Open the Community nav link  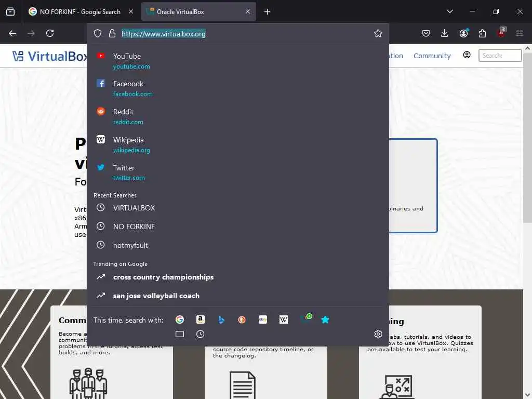432,56
